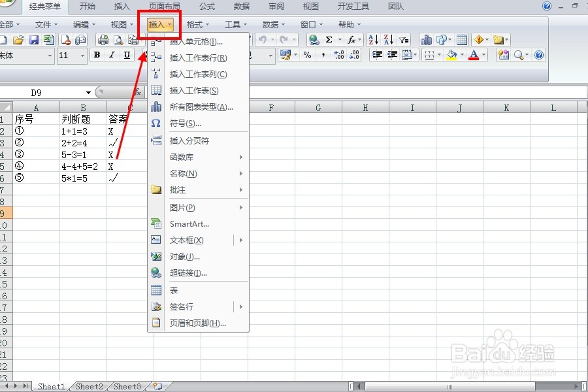Switch to the 开始 ribbon tab
The width and height of the screenshot is (588, 392).
click(88, 7)
